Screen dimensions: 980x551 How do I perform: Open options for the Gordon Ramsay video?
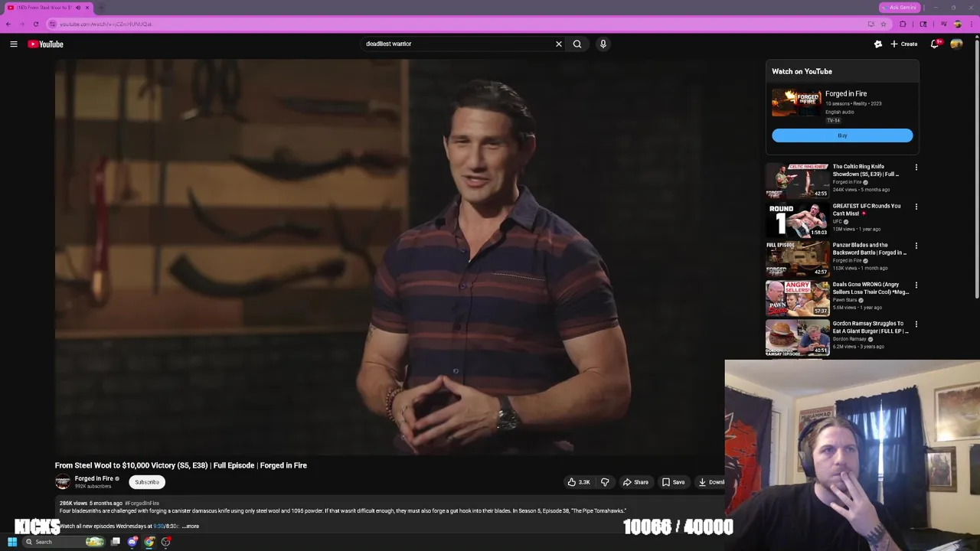click(916, 324)
